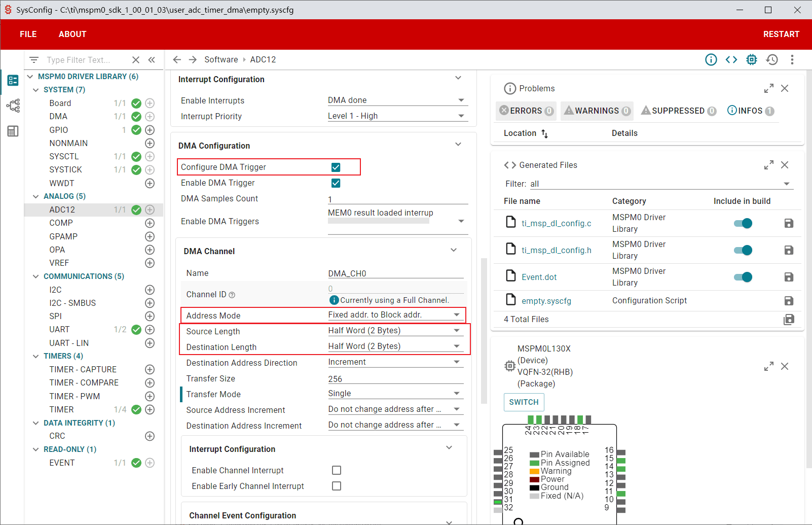The image size is (812, 525).
Task: Add a COMP module with plus icon
Action: (x=150, y=223)
